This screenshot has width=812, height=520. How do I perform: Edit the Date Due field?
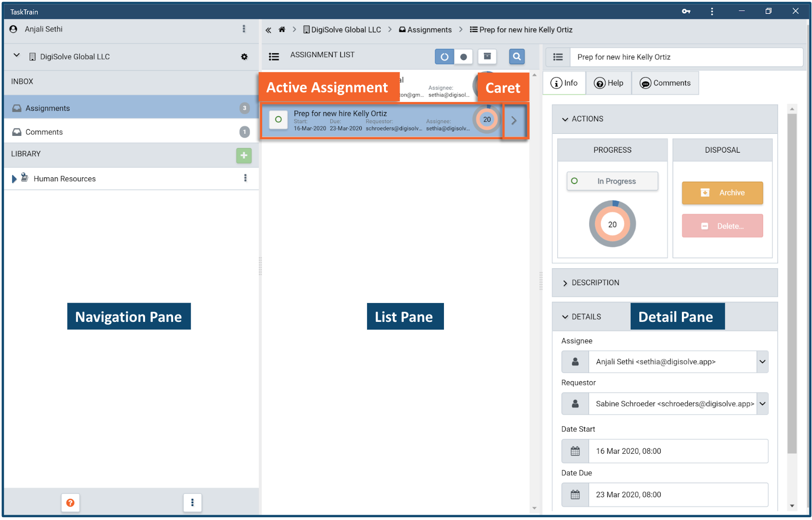678,494
